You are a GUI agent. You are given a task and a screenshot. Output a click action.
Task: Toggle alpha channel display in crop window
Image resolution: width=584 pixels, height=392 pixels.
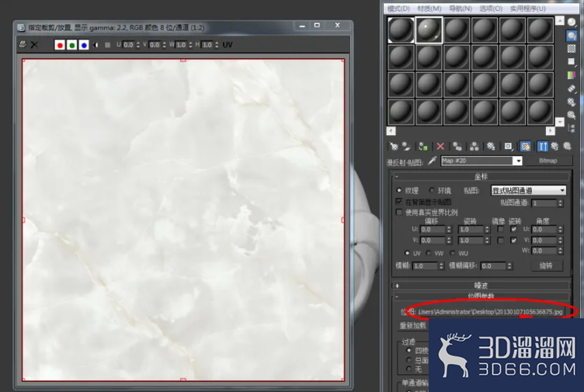click(x=96, y=45)
